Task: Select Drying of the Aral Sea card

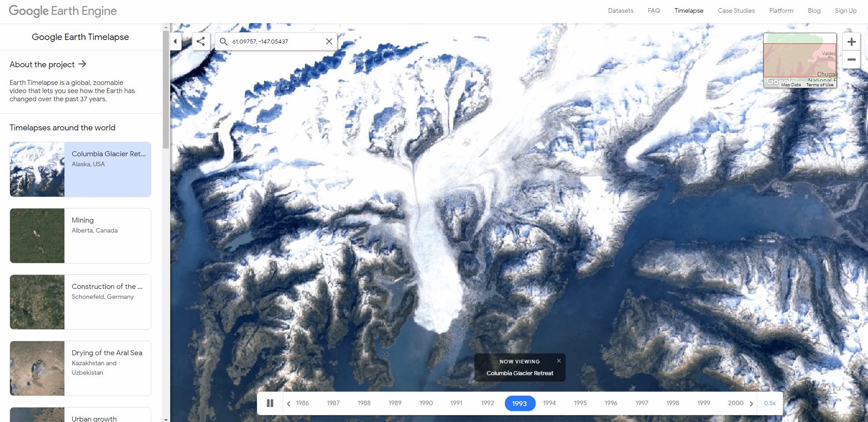Action: click(x=80, y=368)
